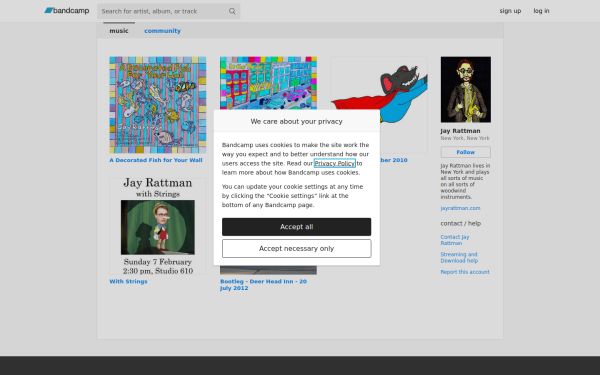The width and height of the screenshot is (600, 375).
Task: Click Jay Rattman profile picture
Action: (465, 90)
